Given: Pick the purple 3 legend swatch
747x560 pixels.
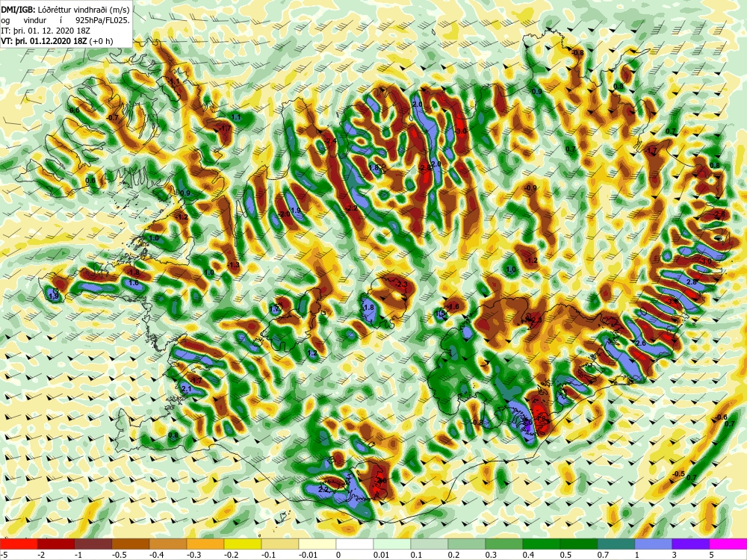Looking at the screenshot, I should click(691, 544).
